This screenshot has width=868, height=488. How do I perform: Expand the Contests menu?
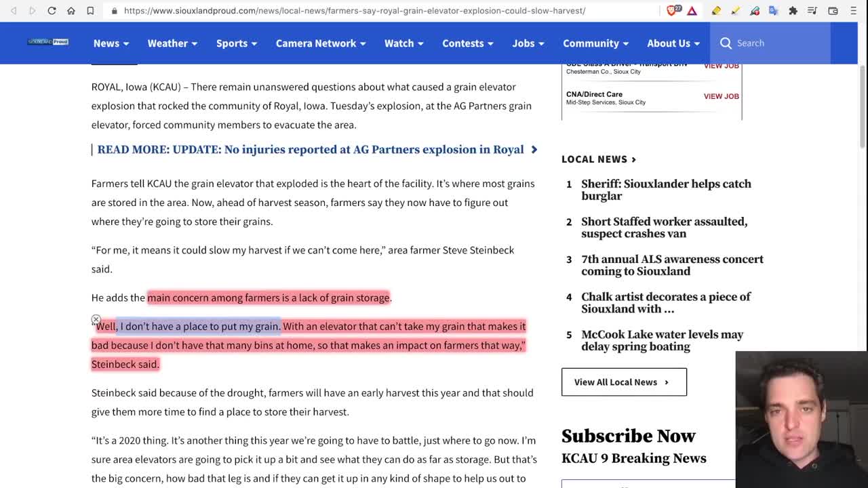468,43
